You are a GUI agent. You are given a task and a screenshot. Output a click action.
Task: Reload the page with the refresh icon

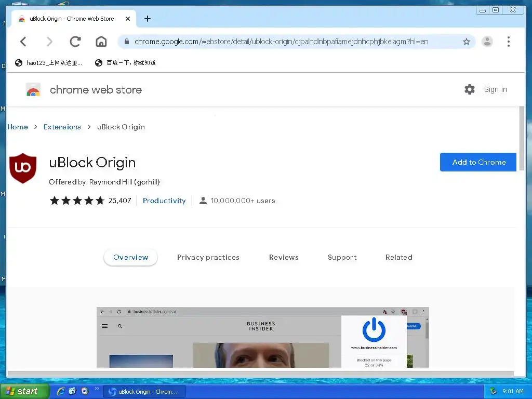(75, 42)
